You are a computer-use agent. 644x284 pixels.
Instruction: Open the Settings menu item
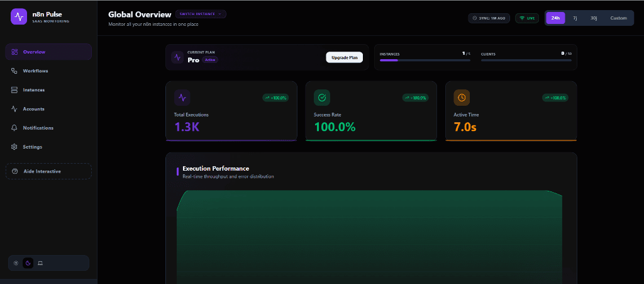pyautogui.click(x=48, y=147)
